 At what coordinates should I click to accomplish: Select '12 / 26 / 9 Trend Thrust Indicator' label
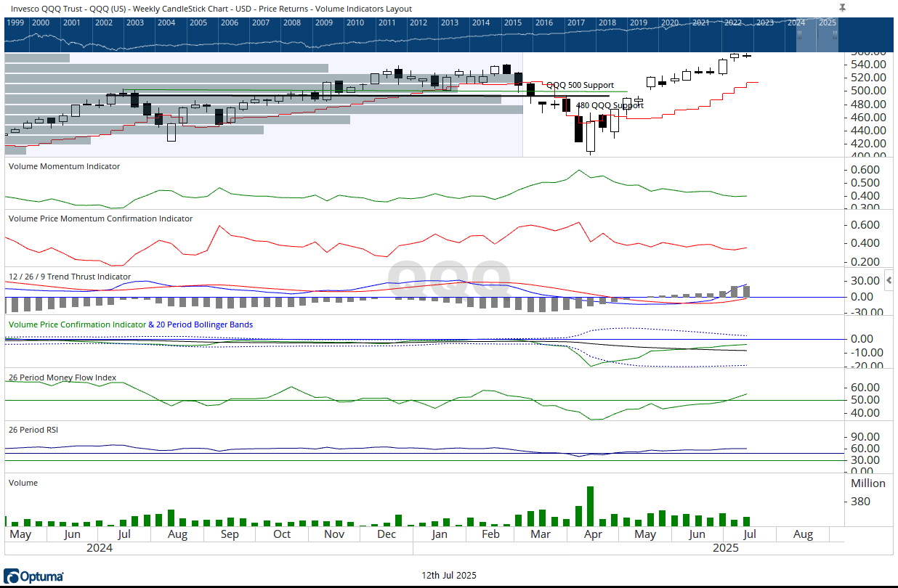(x=70, y=277)
